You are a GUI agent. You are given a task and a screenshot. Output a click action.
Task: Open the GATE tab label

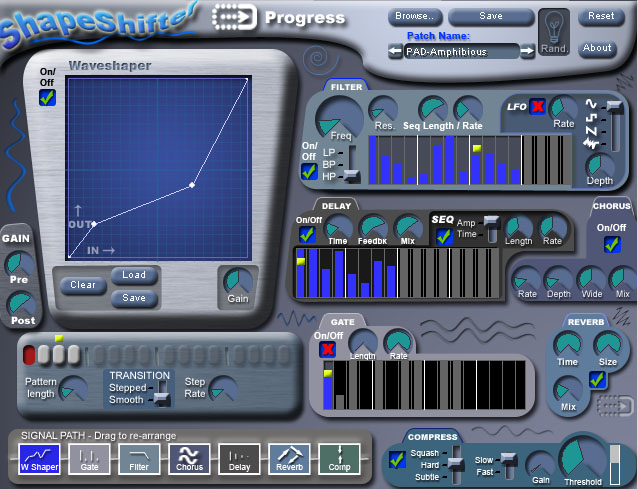tap(343, 322)
